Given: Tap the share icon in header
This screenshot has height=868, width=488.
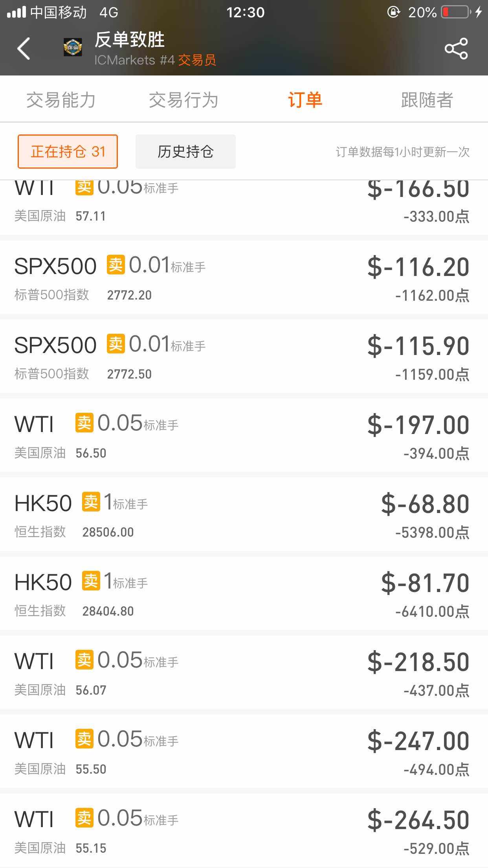Looking at the screenshot, I should coord(456,48).
